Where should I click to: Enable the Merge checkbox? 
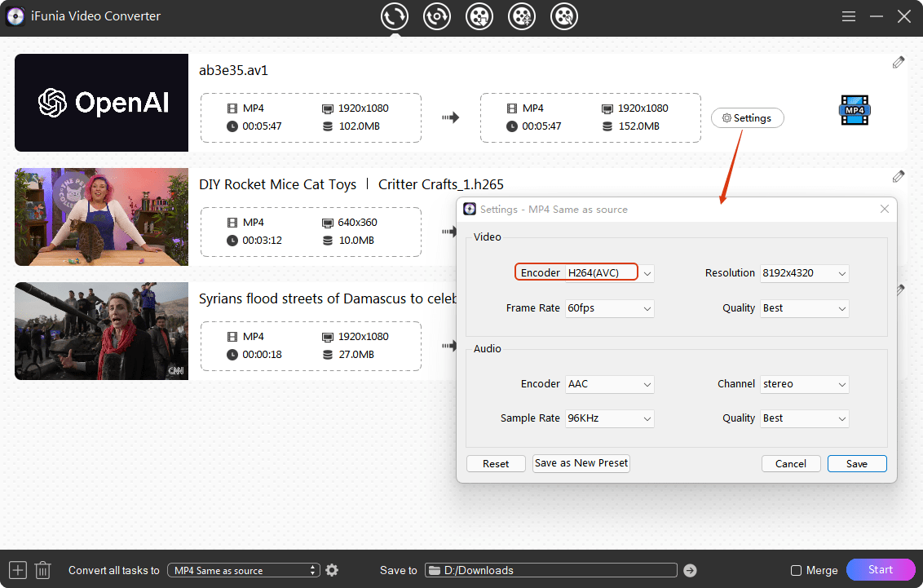tap(797, 571)
